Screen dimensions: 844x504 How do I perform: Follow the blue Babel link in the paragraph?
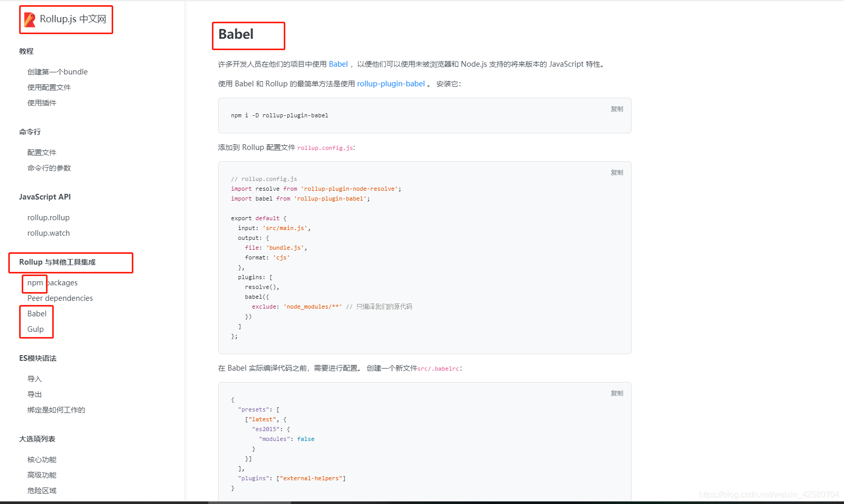(339, 64)
